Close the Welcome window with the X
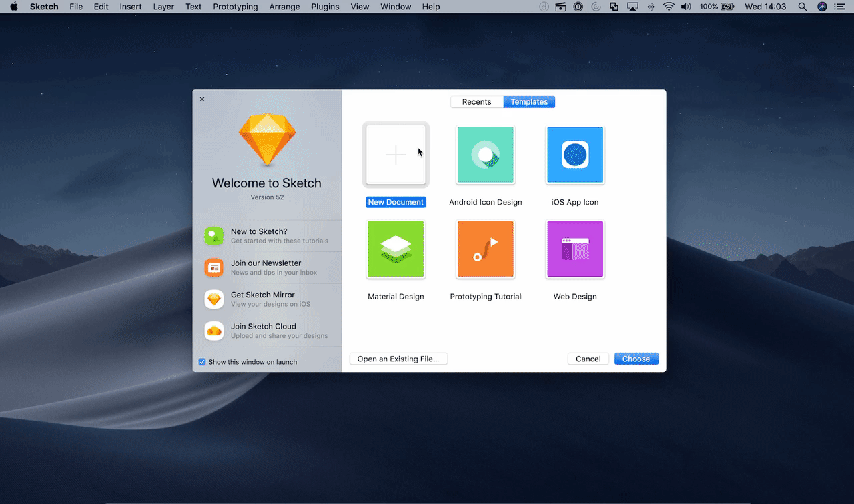Viewport: 854px width, 504px height. click(x=202, y=99)
